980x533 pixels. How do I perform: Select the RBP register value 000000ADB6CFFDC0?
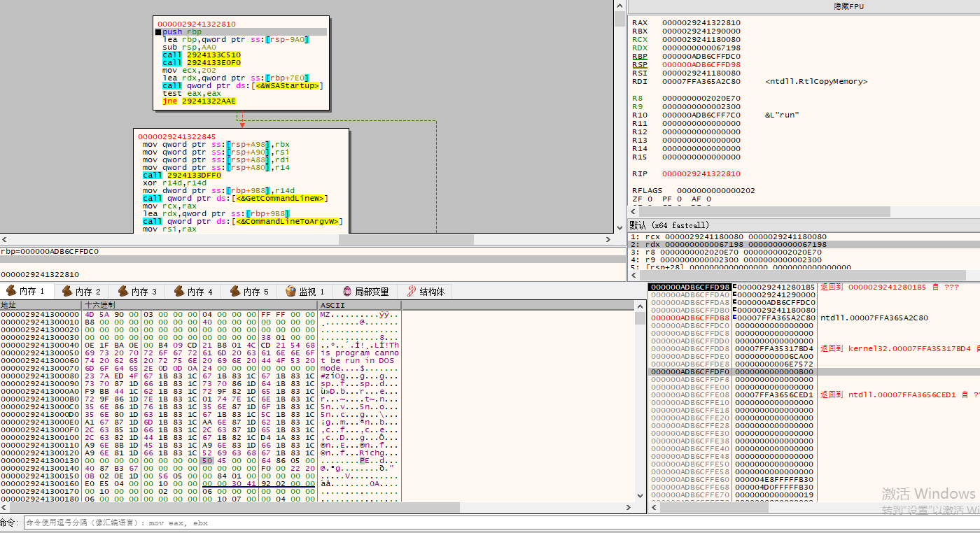coord(701,57)
